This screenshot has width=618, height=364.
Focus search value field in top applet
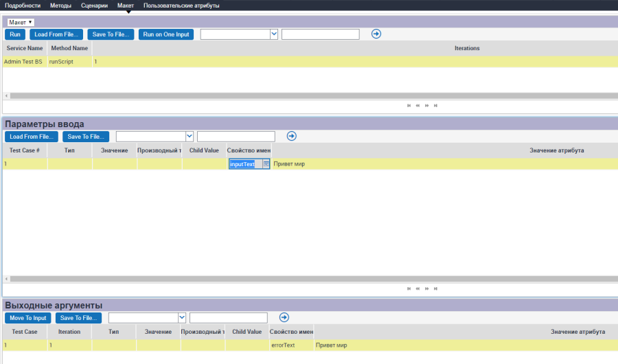click(x=321, y=34)
